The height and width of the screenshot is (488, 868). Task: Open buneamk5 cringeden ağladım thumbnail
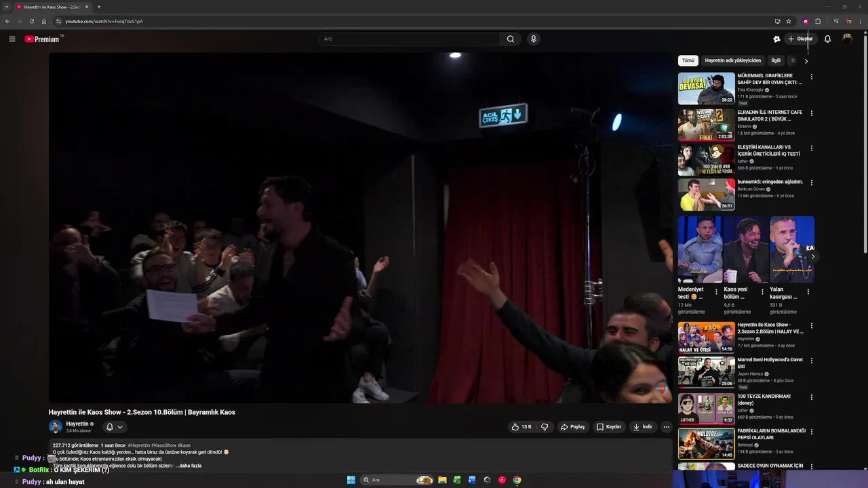tap(707, 194)
